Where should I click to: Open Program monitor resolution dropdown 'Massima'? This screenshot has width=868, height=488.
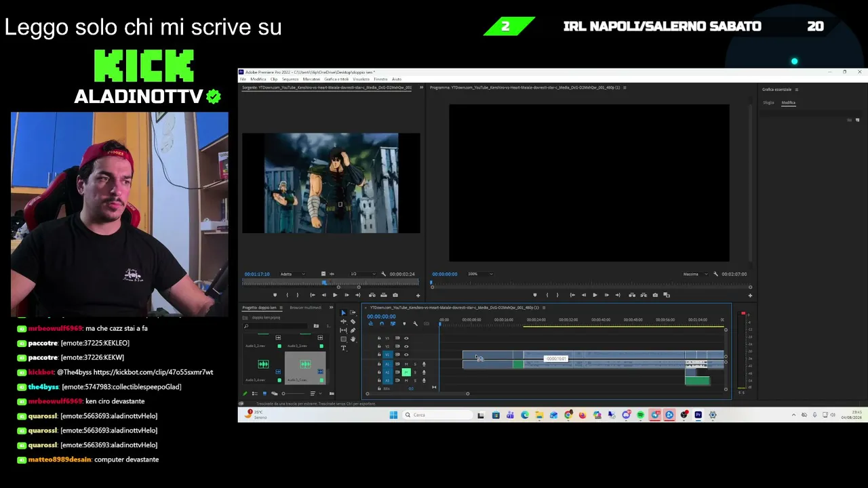click(696, 274)
